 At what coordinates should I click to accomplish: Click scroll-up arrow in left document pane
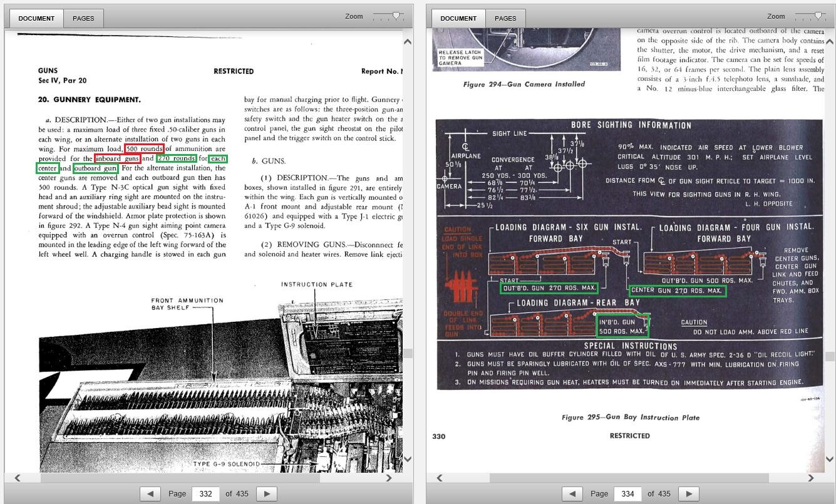pos(408,42)
